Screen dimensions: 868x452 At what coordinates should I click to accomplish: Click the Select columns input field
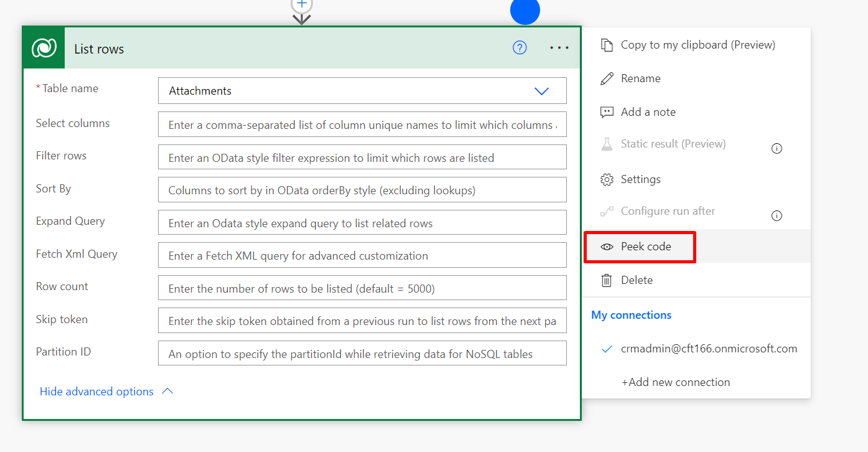tap(362, 125)
